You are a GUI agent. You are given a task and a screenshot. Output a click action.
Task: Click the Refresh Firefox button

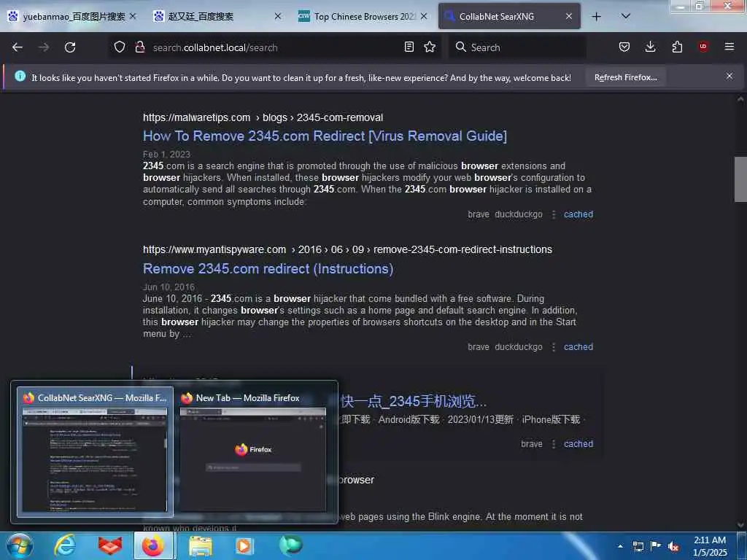[x=625, y=77]
